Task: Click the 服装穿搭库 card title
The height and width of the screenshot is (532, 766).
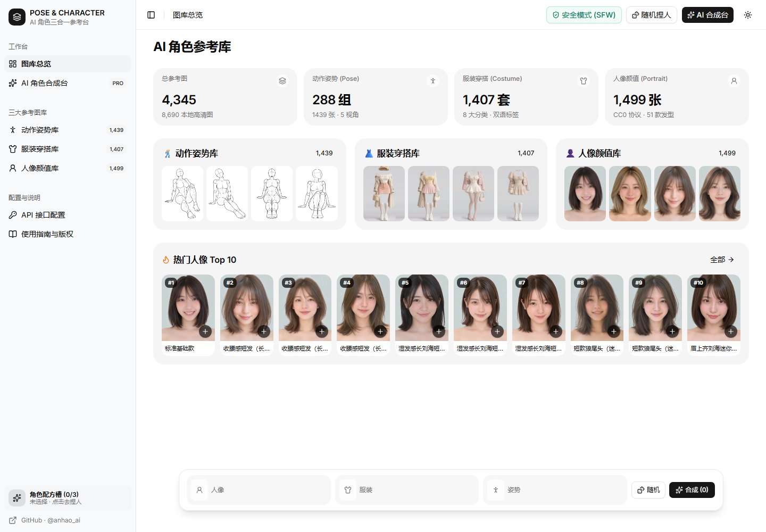Action: click(x=398, y=153)
